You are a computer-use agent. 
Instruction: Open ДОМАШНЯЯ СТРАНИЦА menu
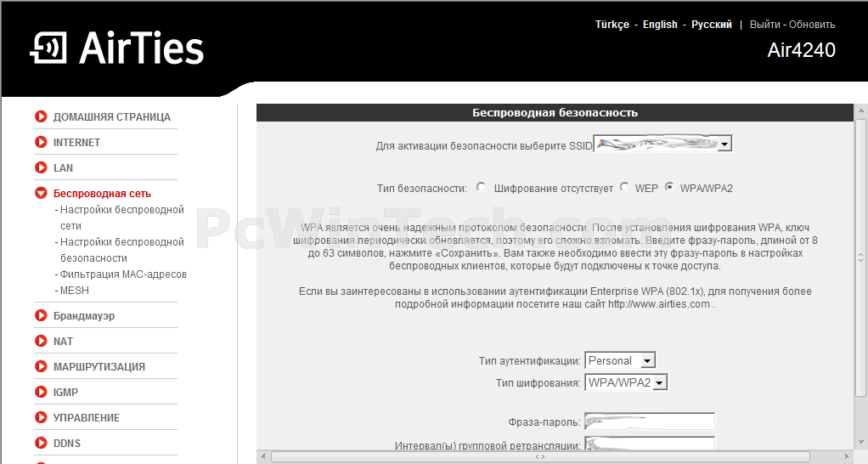112,116
